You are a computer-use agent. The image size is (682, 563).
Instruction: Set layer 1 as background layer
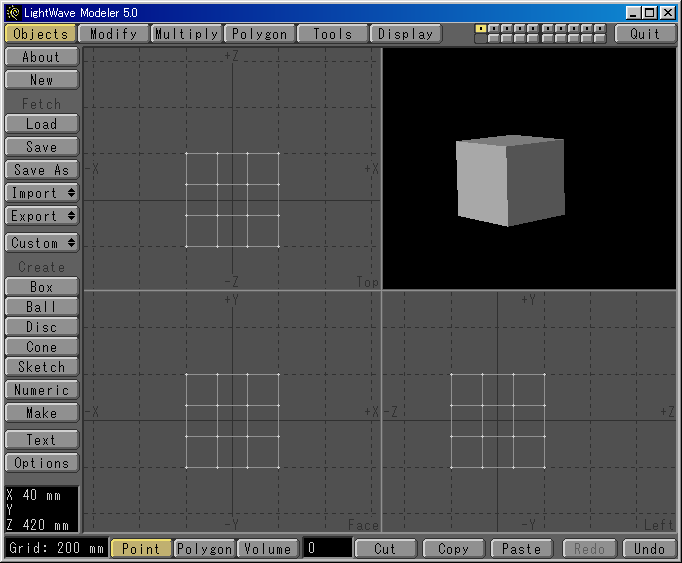[481, 38]
